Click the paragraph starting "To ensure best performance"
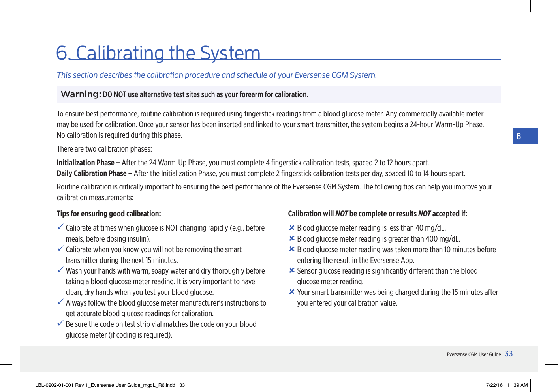This screenshot has width=558, height=392. [x=271, y=124]
